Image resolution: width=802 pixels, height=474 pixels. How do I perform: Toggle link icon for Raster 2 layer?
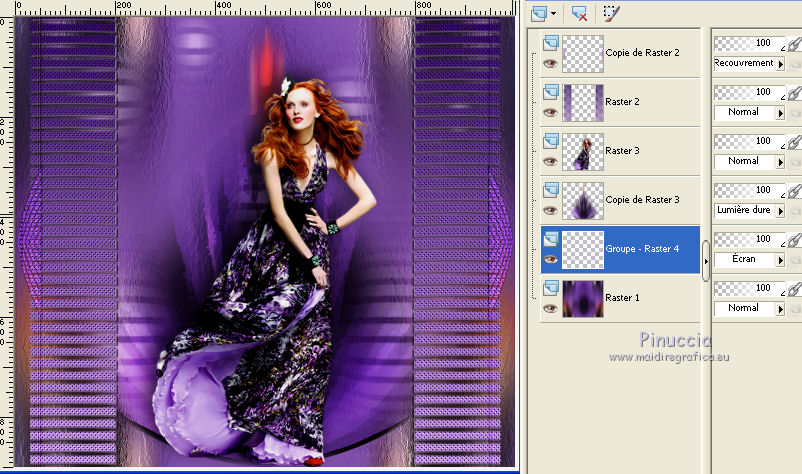794,93
